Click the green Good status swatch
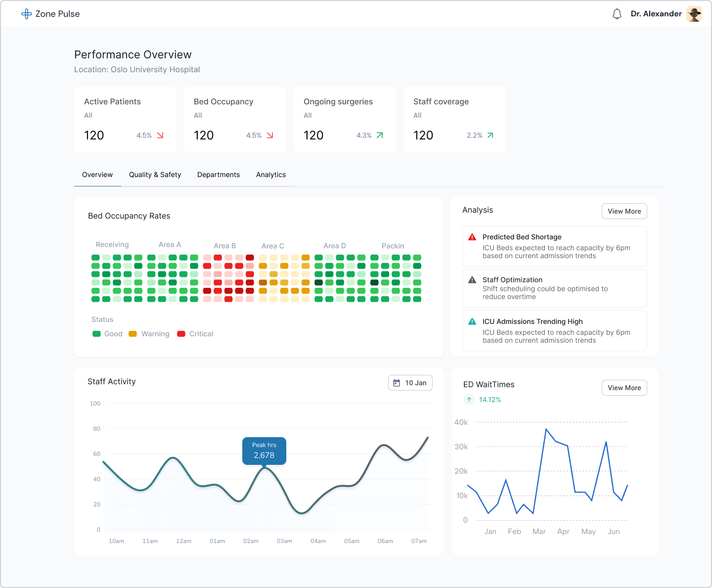712x588 pixels. coord(96,334)
